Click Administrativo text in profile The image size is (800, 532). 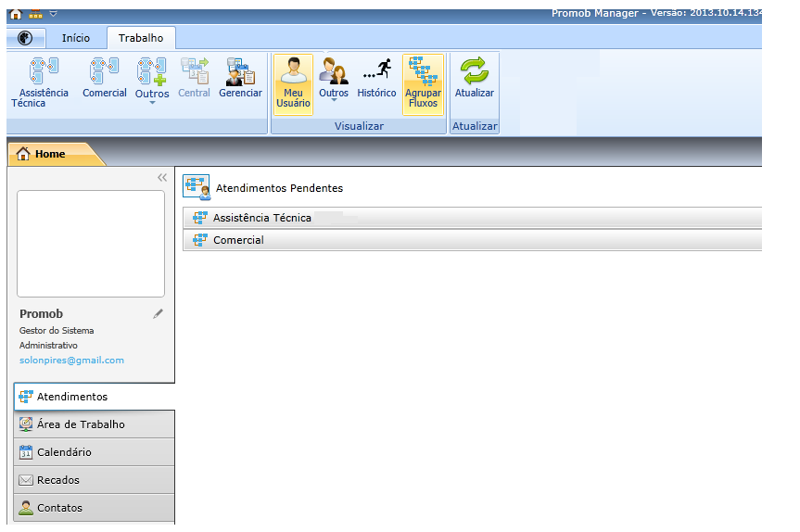point(48,346)
